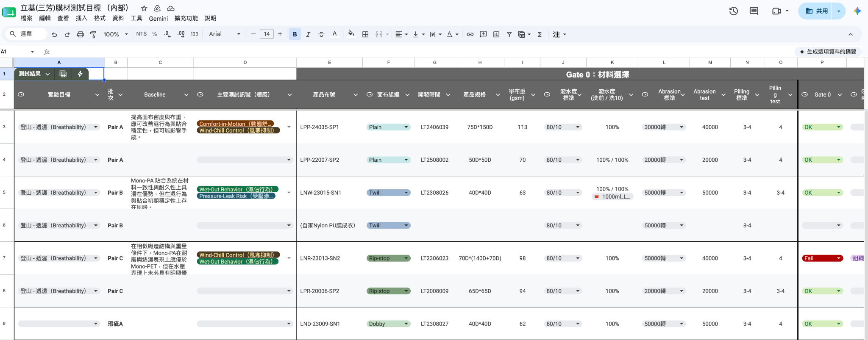Open the 測試結果 table menu dropdown
The width and height of the screenshot is (868, 340).
click(47, 74)
